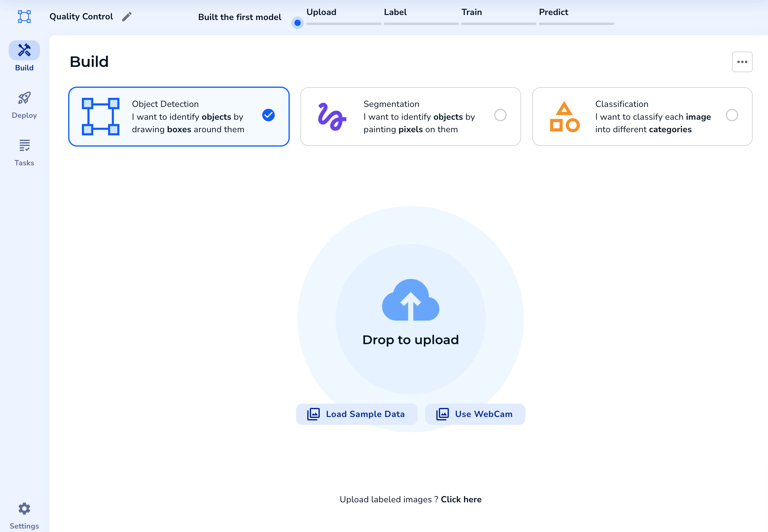Screen dimensions: 768x532
Task: Click the Use WebCam button
Action: click(475, 414)
